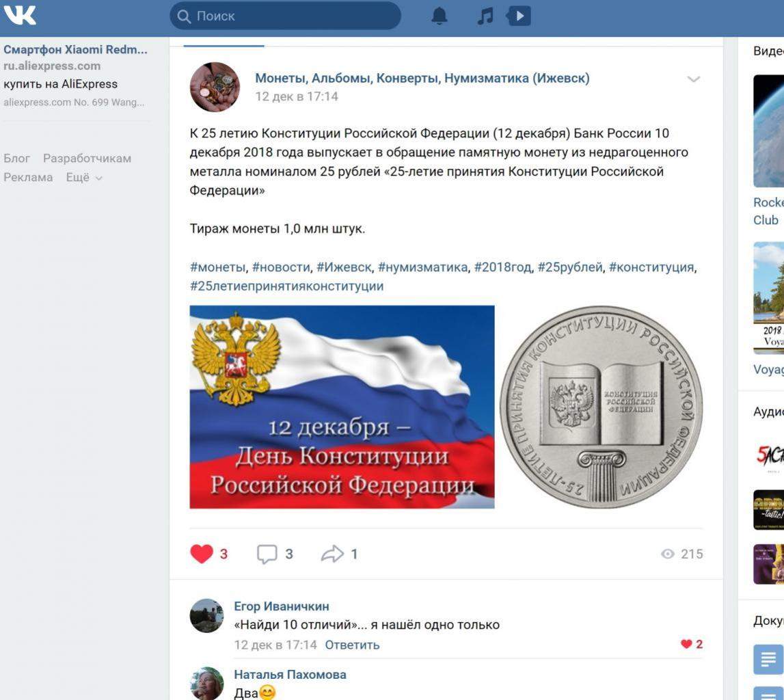The width and height of the screenshot is (784, 700).
Task: Open music player note icon
Action: (x=485, y=16)
